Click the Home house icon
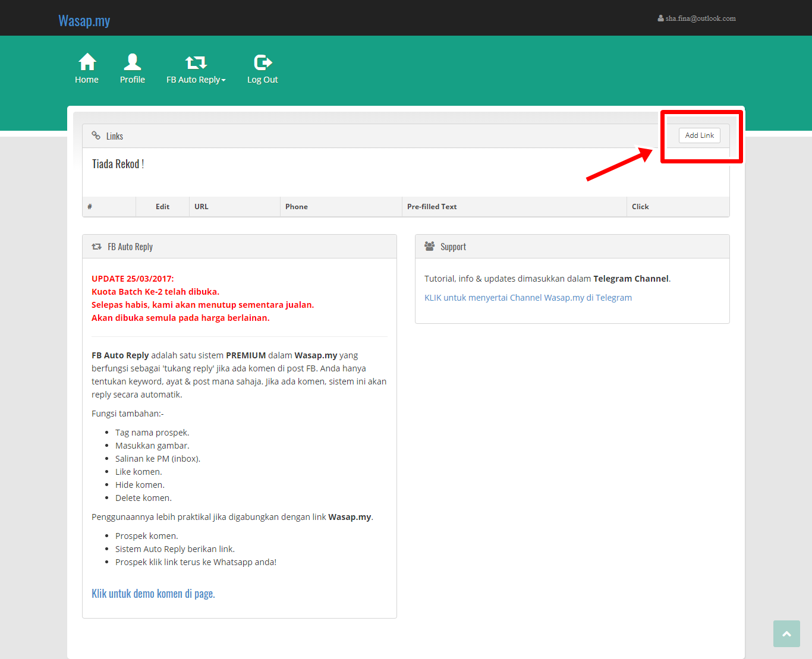This screenshot has width=812, height=659. point(87,62)
